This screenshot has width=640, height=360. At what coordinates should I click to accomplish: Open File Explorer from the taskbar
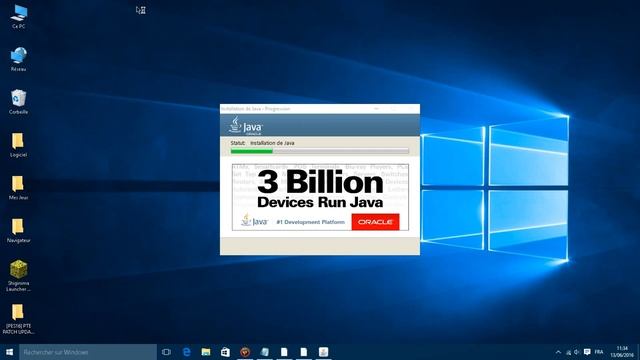click(x=206, y=352)
